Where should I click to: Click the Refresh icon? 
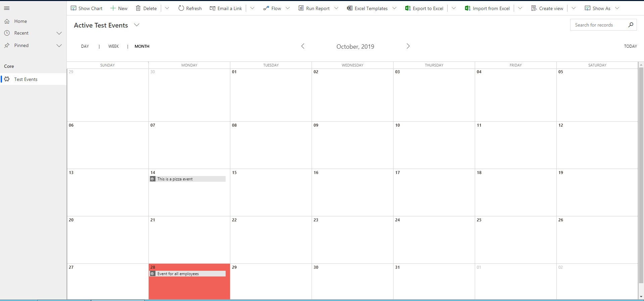[181, 8]
